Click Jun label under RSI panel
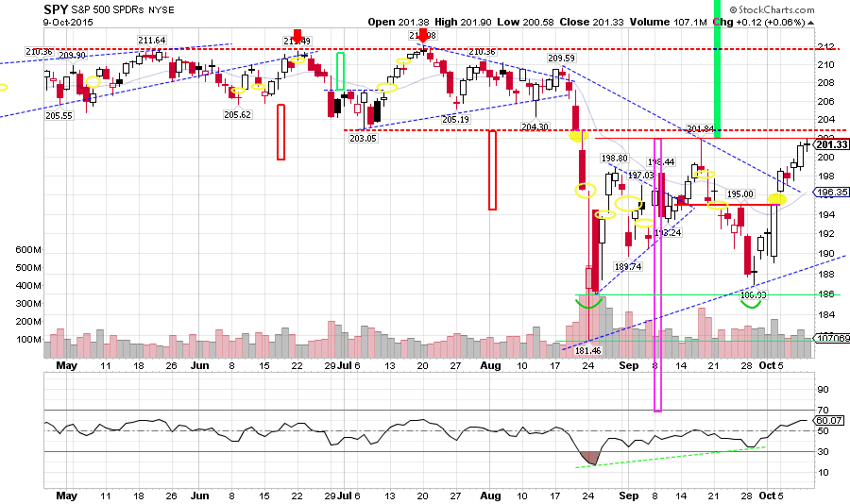The width and height of the screenshot is (850, 504). 200,496
